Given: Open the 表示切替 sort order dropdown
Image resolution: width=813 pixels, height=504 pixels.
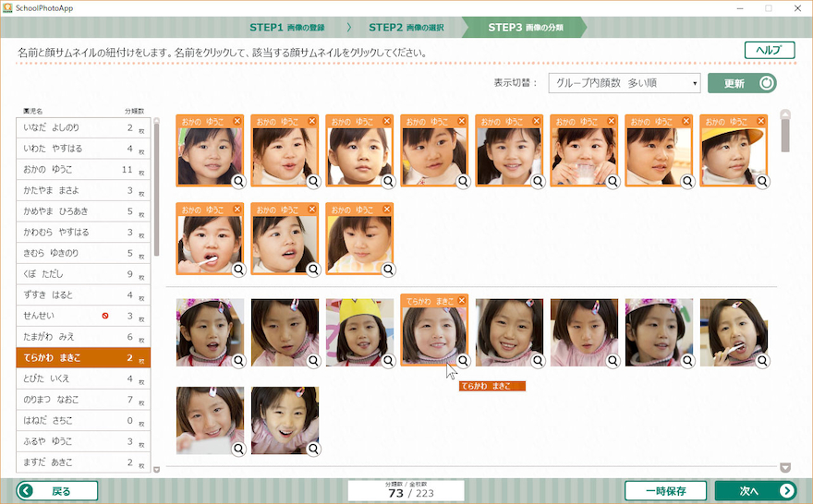Looking at the screenshot, I should coord(625,83).
